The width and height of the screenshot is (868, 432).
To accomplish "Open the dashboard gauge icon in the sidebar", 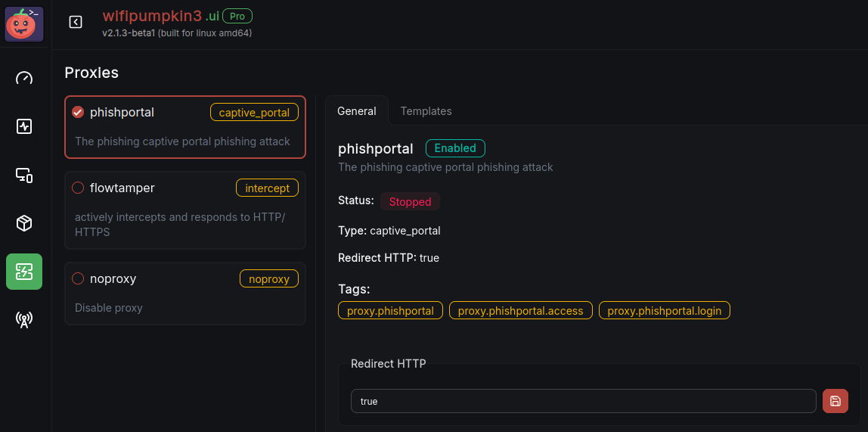I will tap(24, 78).
